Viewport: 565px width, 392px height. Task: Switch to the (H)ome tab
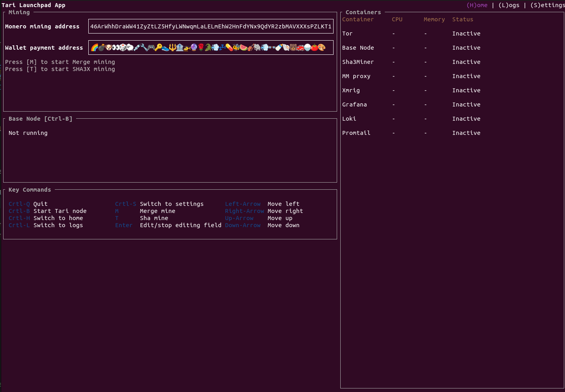(477, 5)
